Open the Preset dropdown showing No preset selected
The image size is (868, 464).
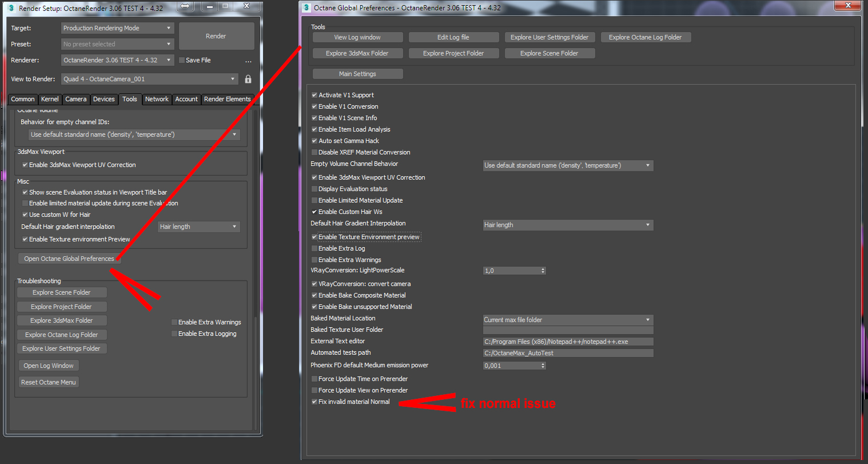(117, 44)
